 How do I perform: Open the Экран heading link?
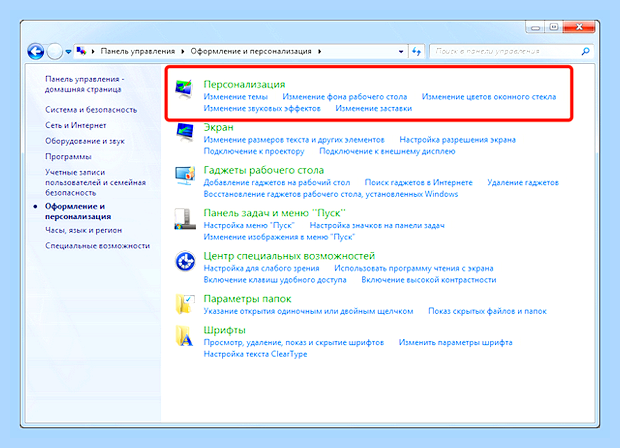pos(218,127)
